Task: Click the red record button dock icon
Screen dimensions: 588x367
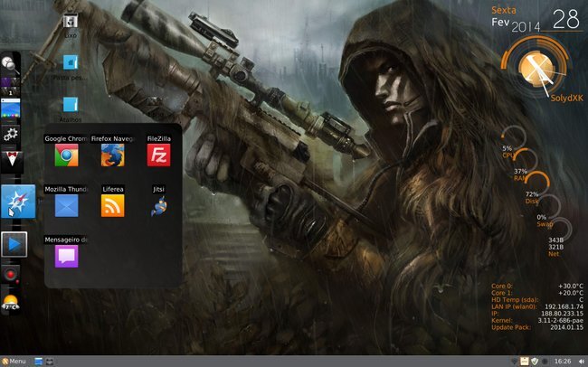Action: (x=10, y=275)
